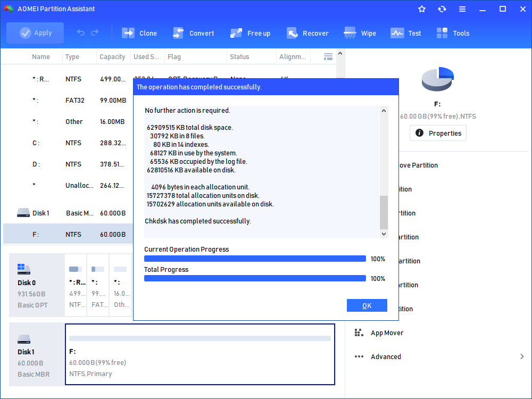Select the F: partition block on Disk 1
The width and height of the screenshot is (532, 399).
(200, 354)
